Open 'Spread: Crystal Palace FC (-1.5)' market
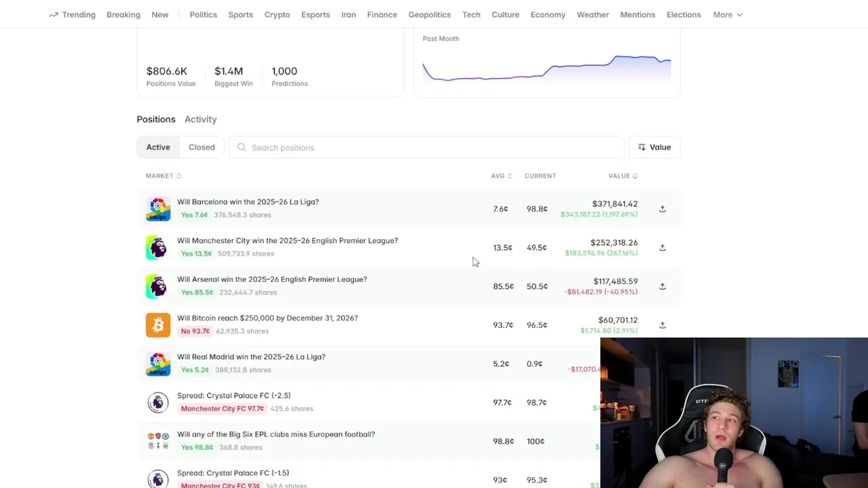Screen dimensions: 868x488 (x=233, y=473)
